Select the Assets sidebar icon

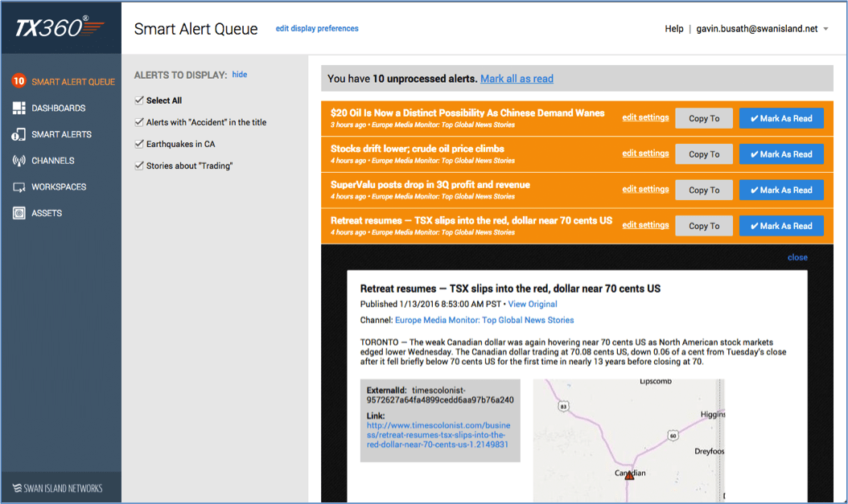coord(18,213)
